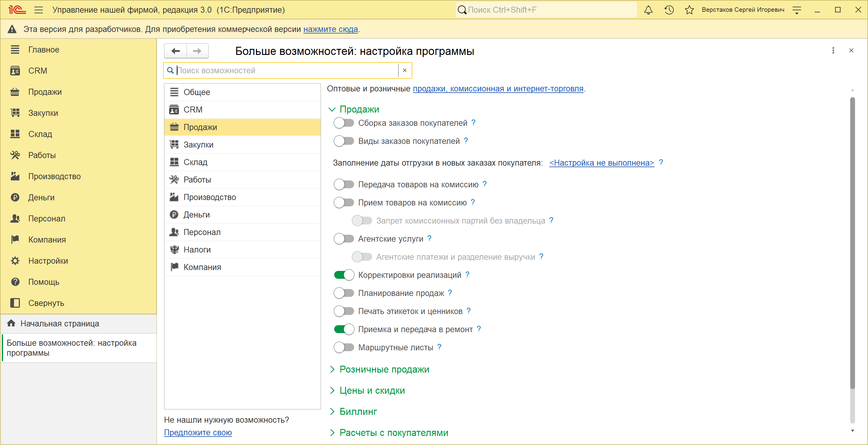This screenshot has height=445, width=868.
Task: Show help for Печать этикеток и ценников
Action: click(x=468, y=311)
